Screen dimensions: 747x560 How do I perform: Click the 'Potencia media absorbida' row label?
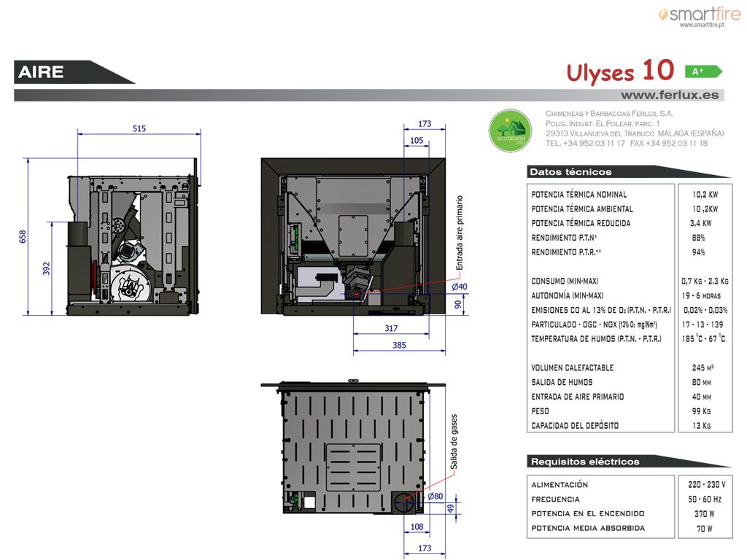pyautogui.click(x=588, y=528)
